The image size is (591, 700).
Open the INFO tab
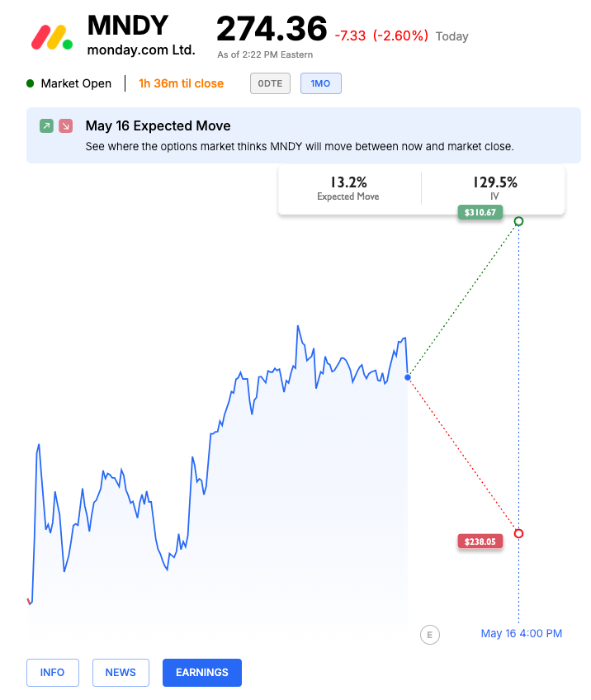52,672
